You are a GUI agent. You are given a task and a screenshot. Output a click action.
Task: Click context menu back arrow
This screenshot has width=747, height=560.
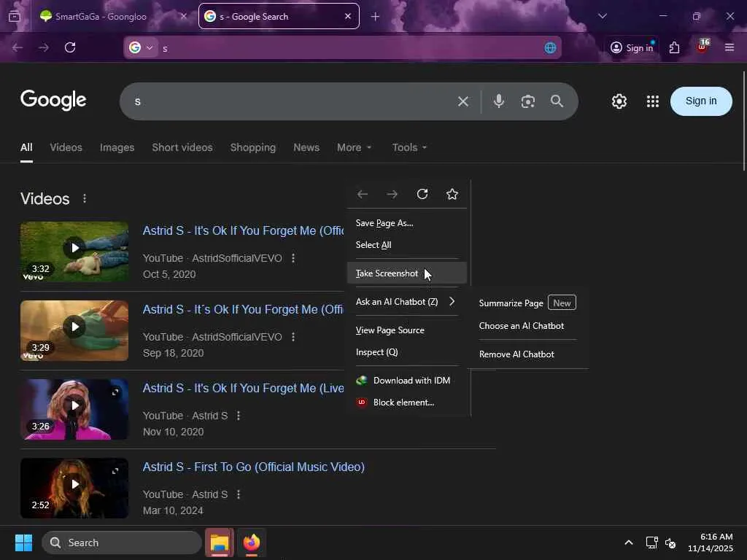click(363, 194)
